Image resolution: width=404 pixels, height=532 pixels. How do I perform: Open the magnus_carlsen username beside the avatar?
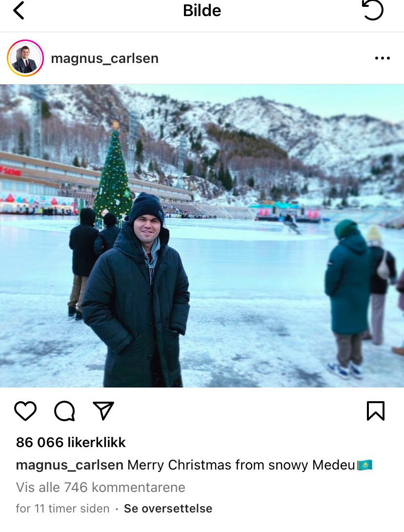pyautogui.click(x=104, y=59)
